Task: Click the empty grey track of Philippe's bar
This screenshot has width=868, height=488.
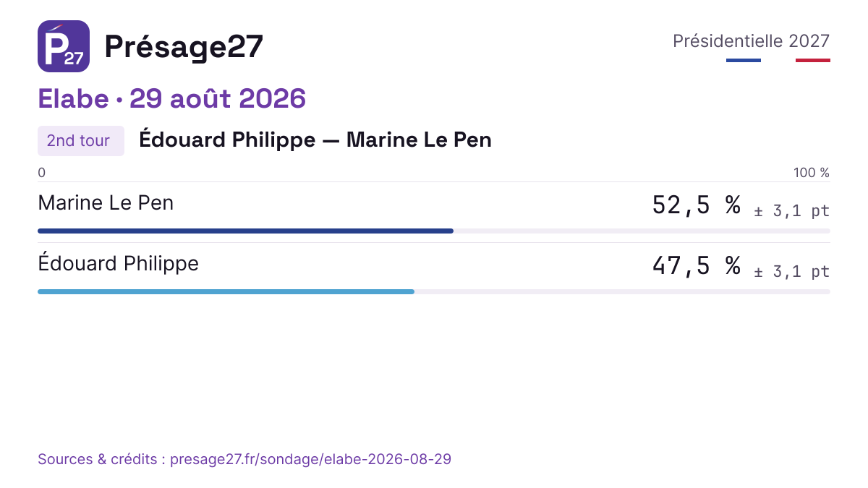Action: click(x=622, y=292)
